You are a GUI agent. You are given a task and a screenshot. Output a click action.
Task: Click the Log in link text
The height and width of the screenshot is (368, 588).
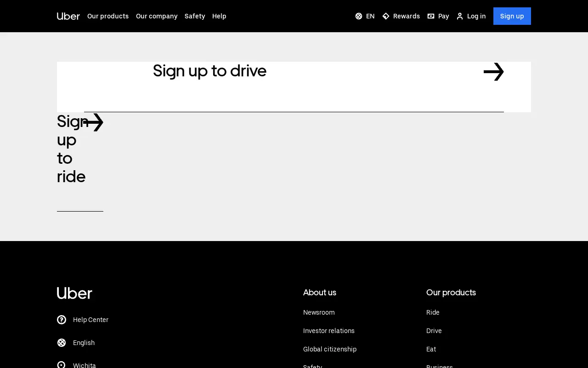[x=476, y=16]
